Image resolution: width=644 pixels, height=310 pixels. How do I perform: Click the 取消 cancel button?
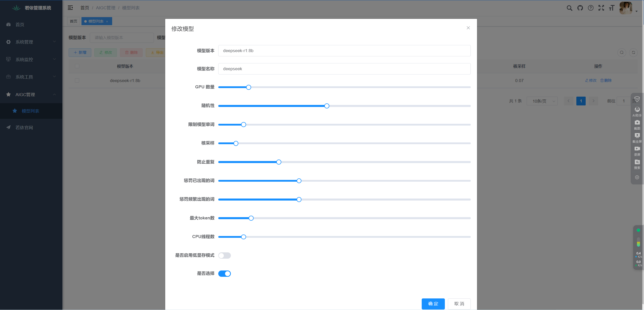(x=459, y=304)
